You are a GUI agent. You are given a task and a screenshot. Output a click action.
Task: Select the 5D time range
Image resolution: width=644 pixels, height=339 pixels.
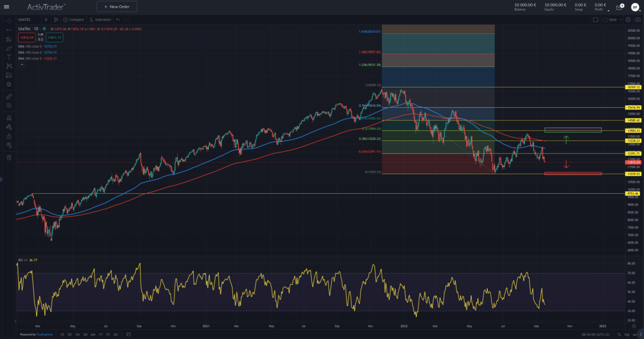point(69,334)
